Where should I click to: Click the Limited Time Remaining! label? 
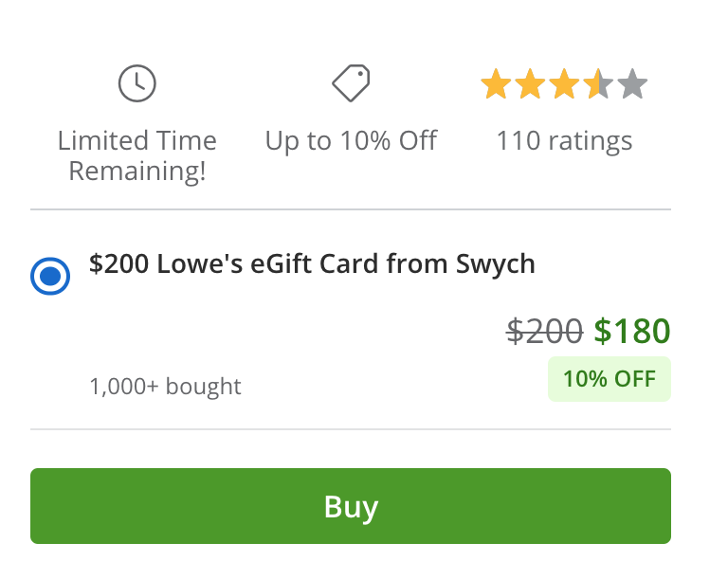pyautogui.click(x=136, y=155)
